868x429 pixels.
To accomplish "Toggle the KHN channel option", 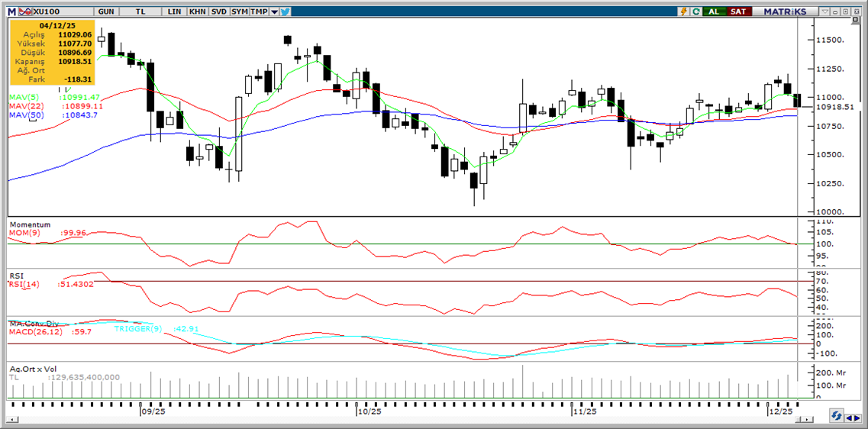I will 197,11.
